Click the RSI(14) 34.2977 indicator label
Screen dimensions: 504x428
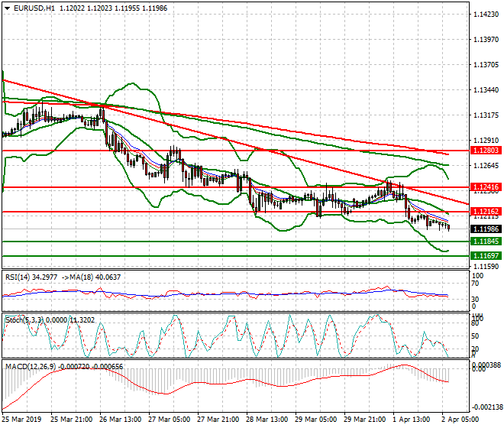31,277
